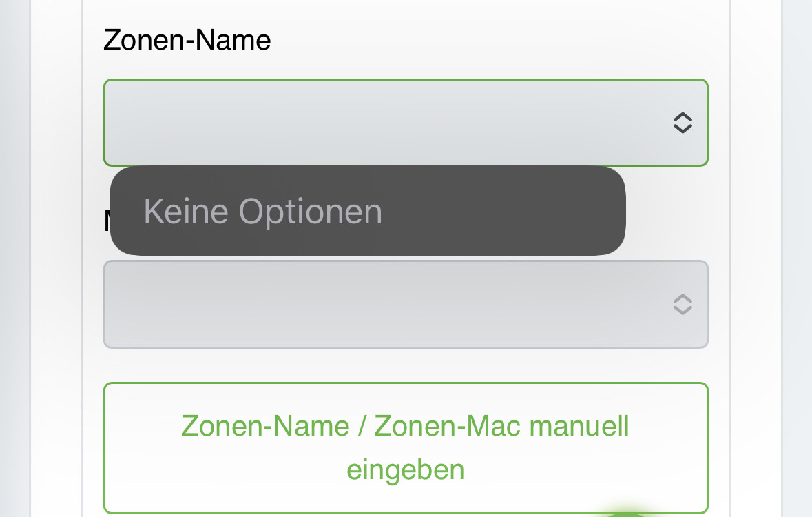Collapse the open Zonen-Name options list via chevron
812x517 pixels.
pos(683,123)
